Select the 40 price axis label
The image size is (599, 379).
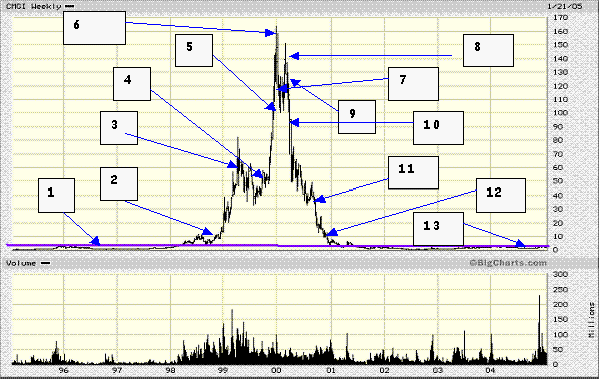(558, 196)
